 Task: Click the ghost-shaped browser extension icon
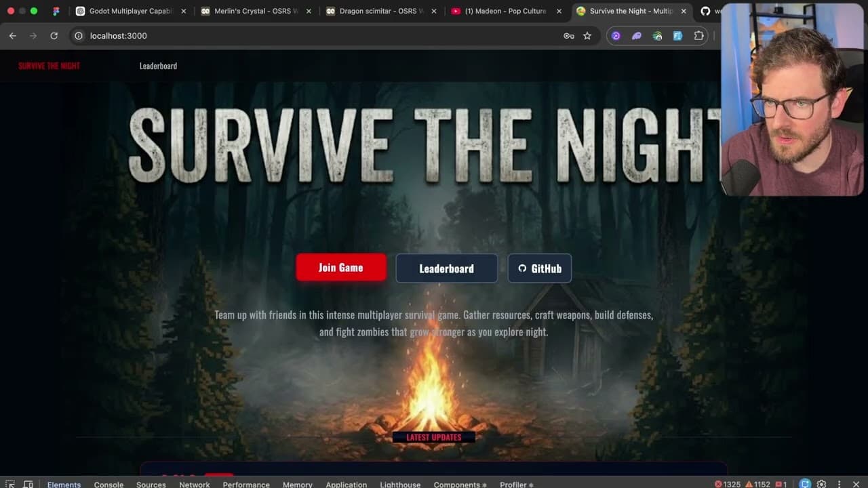coord(636,35)
